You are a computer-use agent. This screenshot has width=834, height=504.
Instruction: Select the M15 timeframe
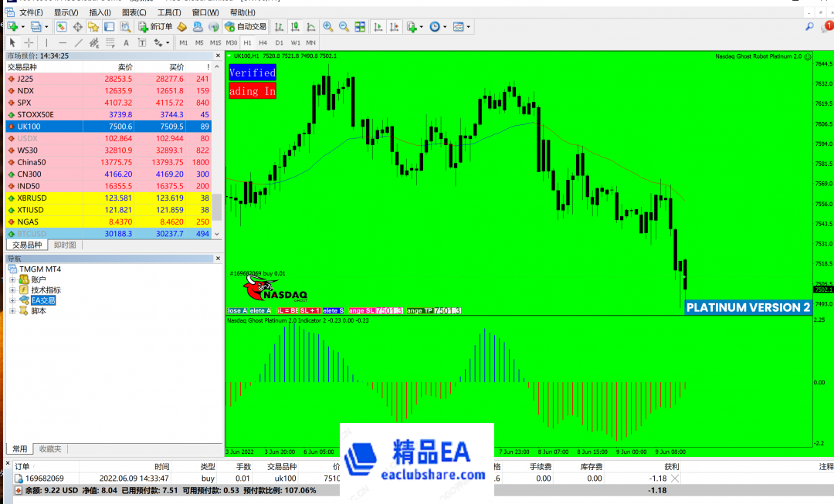pos(215,42)
